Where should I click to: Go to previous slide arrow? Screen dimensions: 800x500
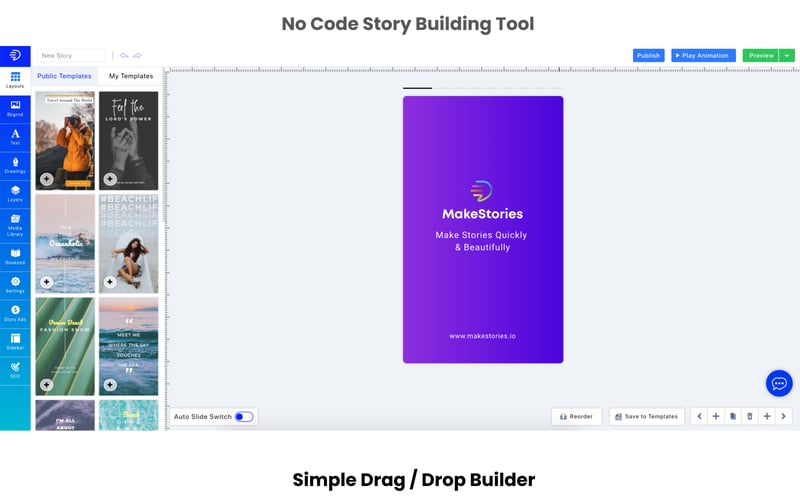coord(699,416)
